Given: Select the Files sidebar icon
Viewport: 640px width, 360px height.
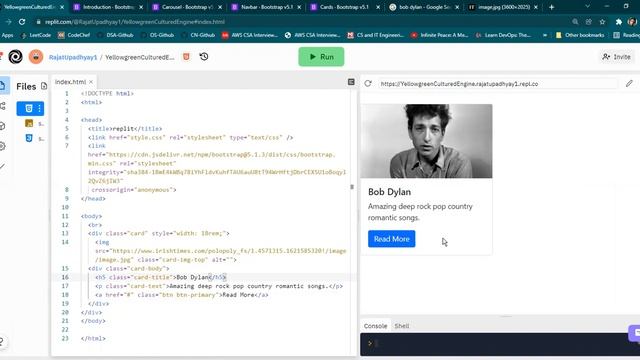Looking at the screenshot, I should (3, 86).
